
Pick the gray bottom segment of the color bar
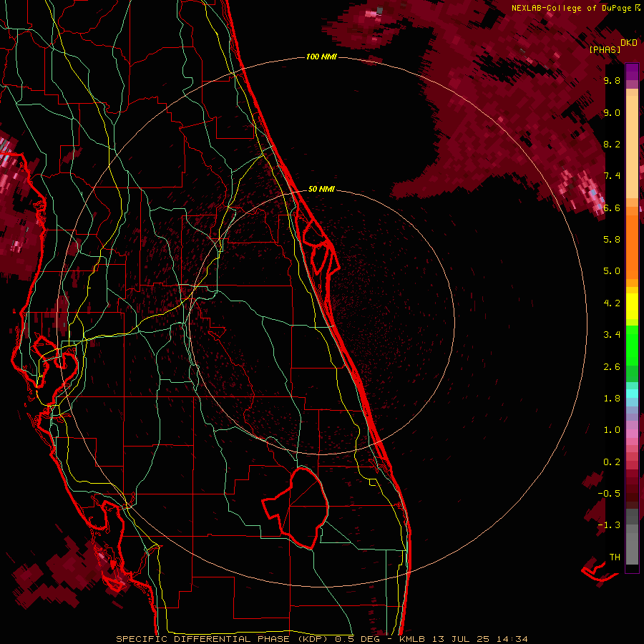(x=632, y=548)
